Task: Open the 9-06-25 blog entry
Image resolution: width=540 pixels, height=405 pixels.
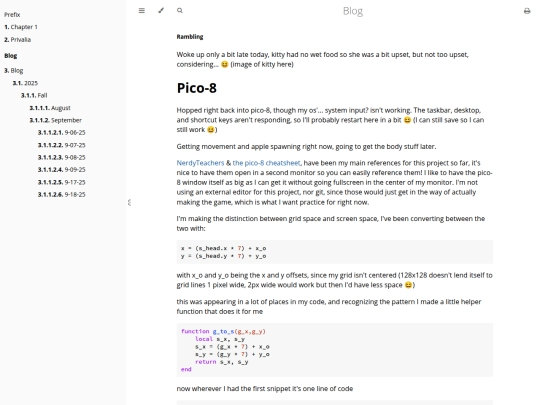Action: click(62, 133)
